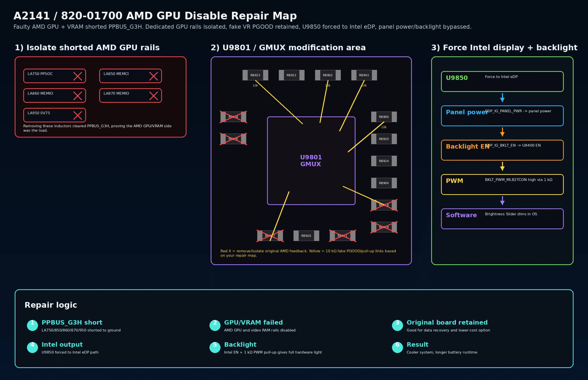Select heading Isolate shorted AMD GPU rails

[x=87, y=48]
